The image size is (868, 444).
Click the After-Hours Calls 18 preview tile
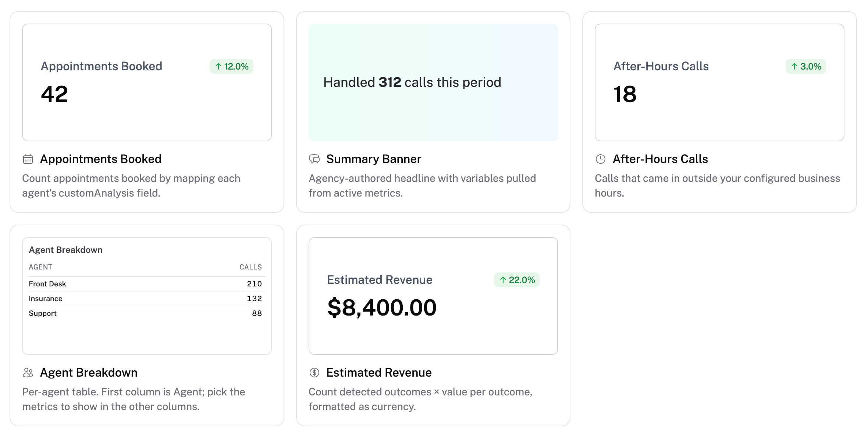(x=719, y=82)
